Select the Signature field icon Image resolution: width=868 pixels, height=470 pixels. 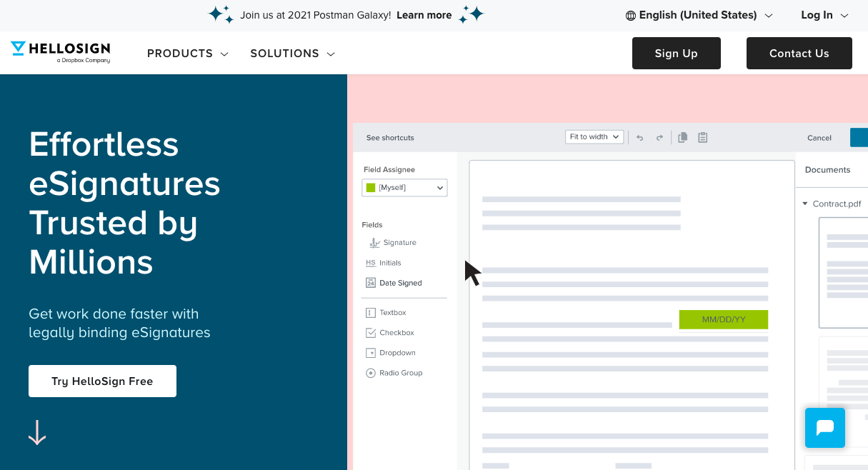[374, 243]
